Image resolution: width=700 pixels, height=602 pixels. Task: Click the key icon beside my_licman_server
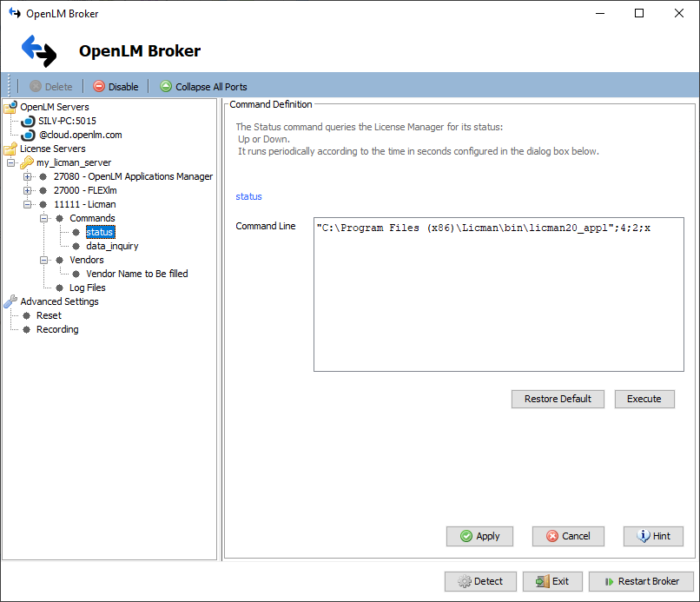click(27, 162)
